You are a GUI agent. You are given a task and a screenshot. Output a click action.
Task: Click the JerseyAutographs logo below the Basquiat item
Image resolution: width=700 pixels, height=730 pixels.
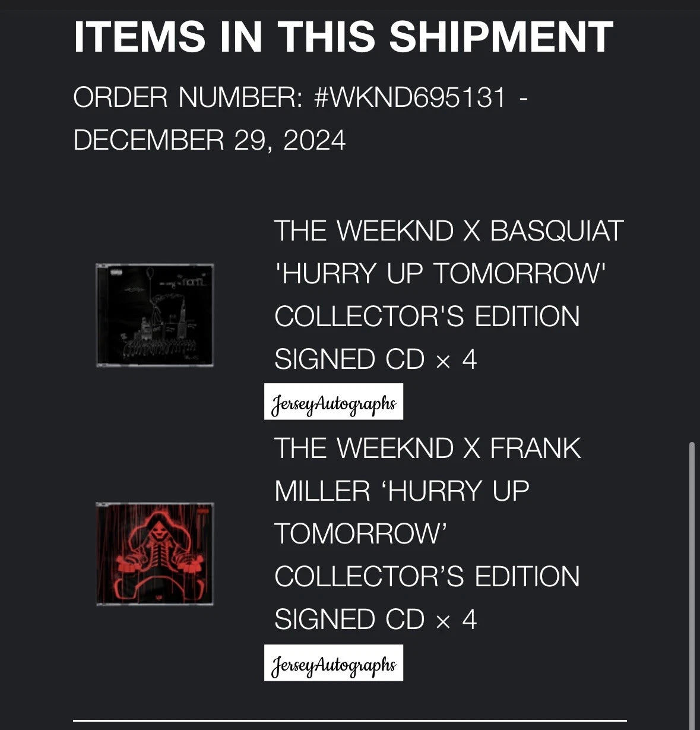pos(333,402)
